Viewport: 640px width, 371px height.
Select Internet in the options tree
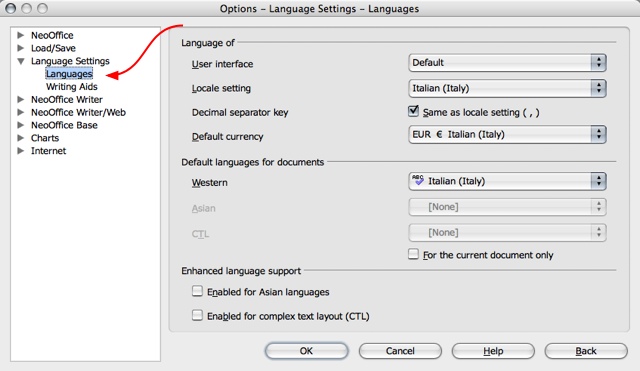(x=49, y=151)
